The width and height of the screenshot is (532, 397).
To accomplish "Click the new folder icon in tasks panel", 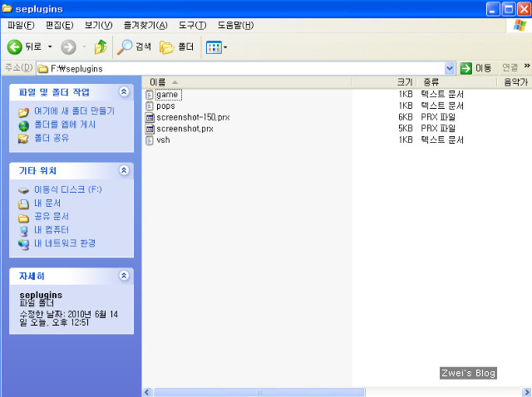I will [23, 112].
